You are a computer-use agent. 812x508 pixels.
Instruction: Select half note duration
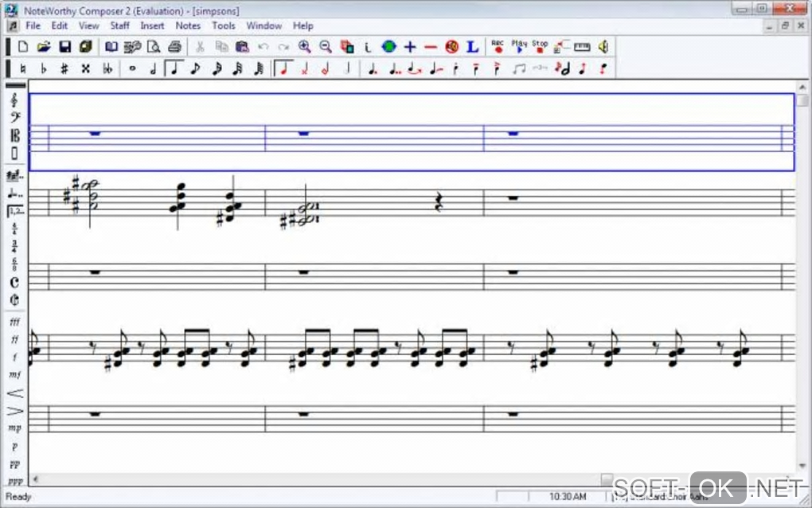154,68
